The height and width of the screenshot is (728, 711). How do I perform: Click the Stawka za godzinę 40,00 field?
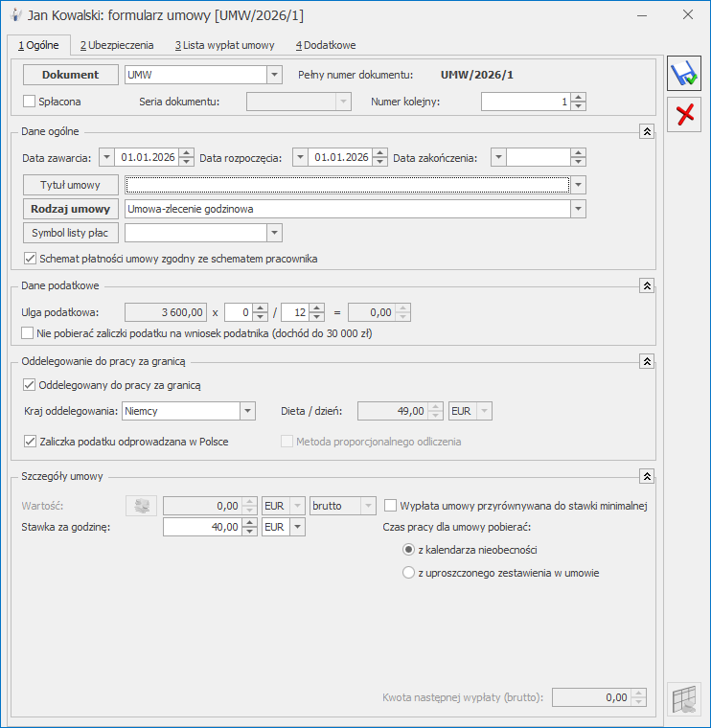coord(202,527)
